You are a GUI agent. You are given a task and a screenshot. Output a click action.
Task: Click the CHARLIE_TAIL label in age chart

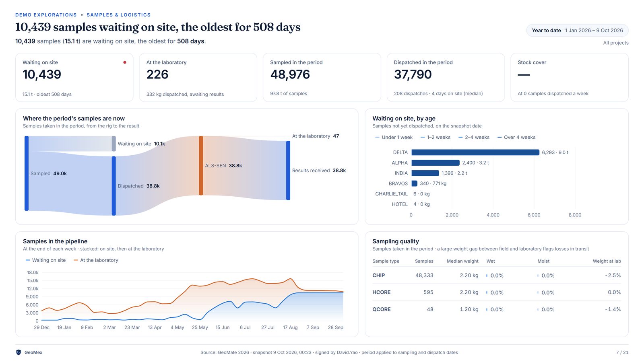coord(391,194)
